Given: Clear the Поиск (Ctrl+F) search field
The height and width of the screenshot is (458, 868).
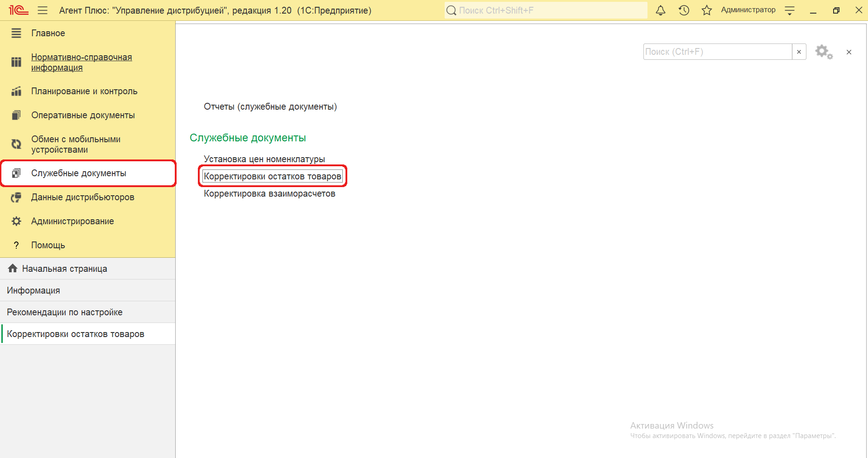Looking at the screenshot, I should click(799, 52).
